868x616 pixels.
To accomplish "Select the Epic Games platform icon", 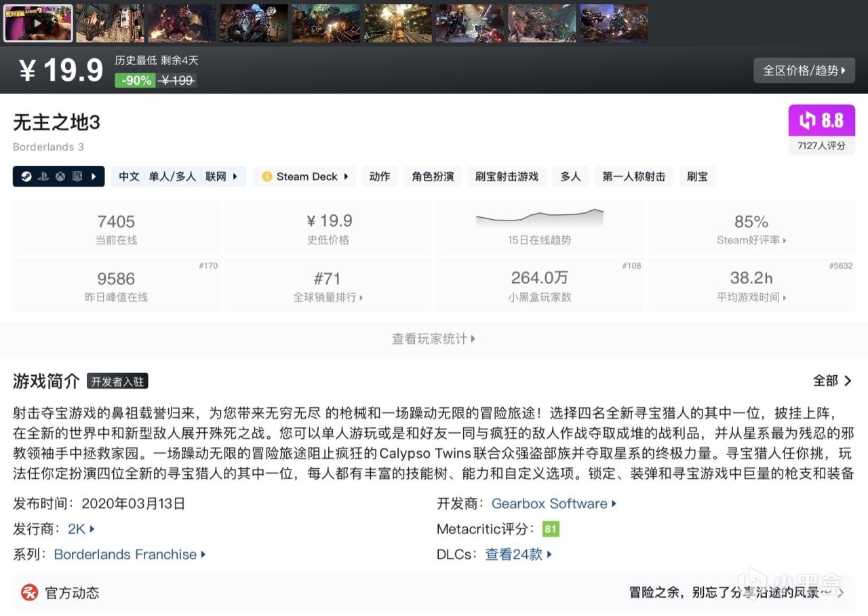I will pyautogui.click(x=77, y=176).
